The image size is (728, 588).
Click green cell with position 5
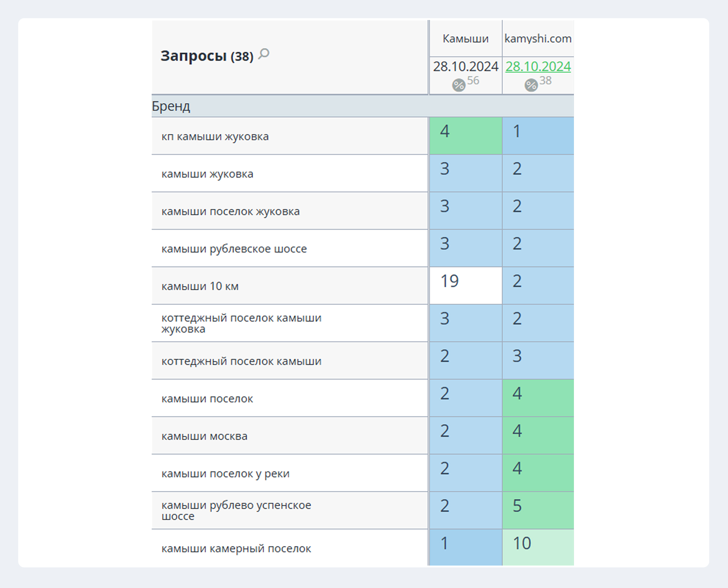538,510
